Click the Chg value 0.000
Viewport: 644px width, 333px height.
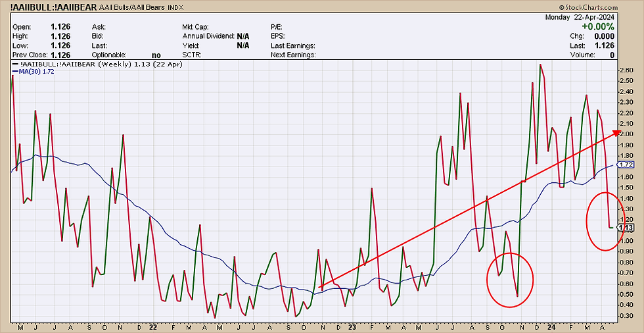point(603,36)
